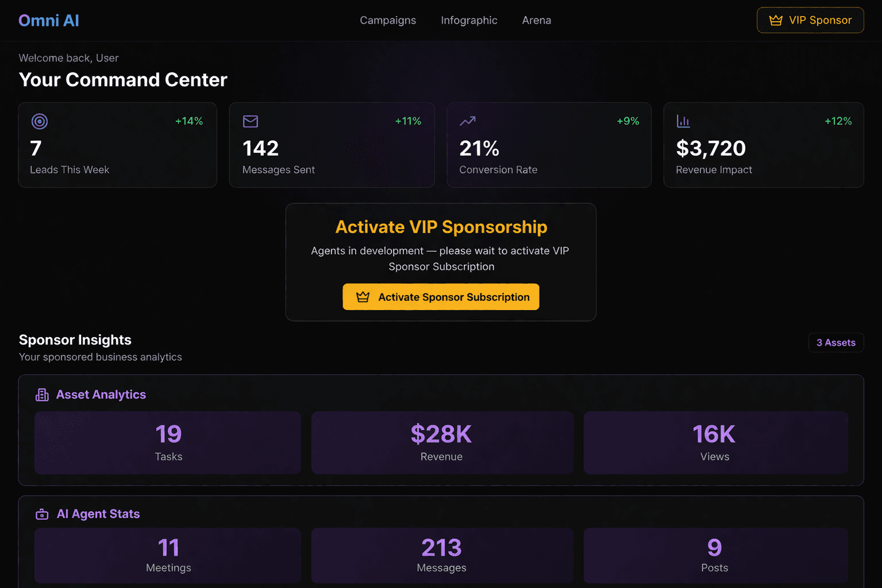Open the Arena page
882x588 pixels.
[x=536, y=20]
